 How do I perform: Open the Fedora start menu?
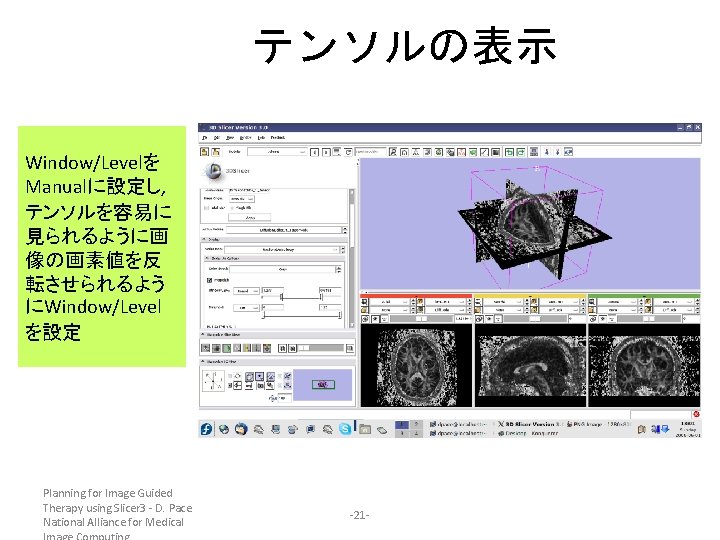coord(206,429)
